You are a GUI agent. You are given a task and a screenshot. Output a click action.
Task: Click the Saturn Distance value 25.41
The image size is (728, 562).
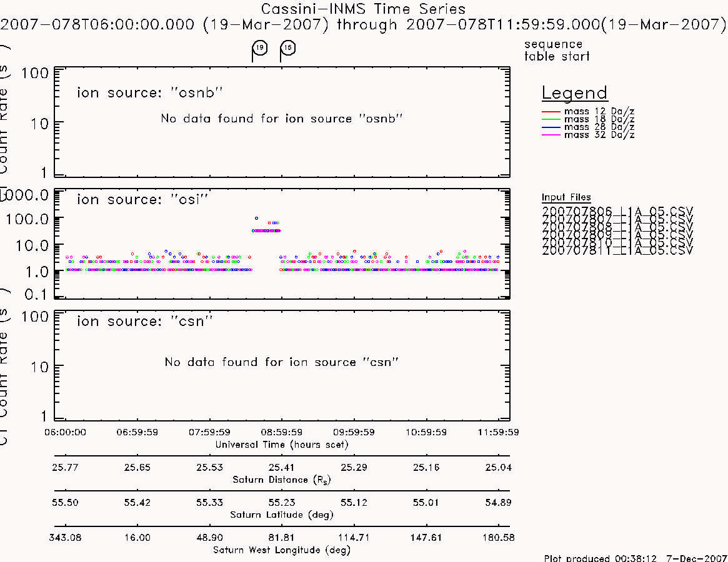click(281, 467)
